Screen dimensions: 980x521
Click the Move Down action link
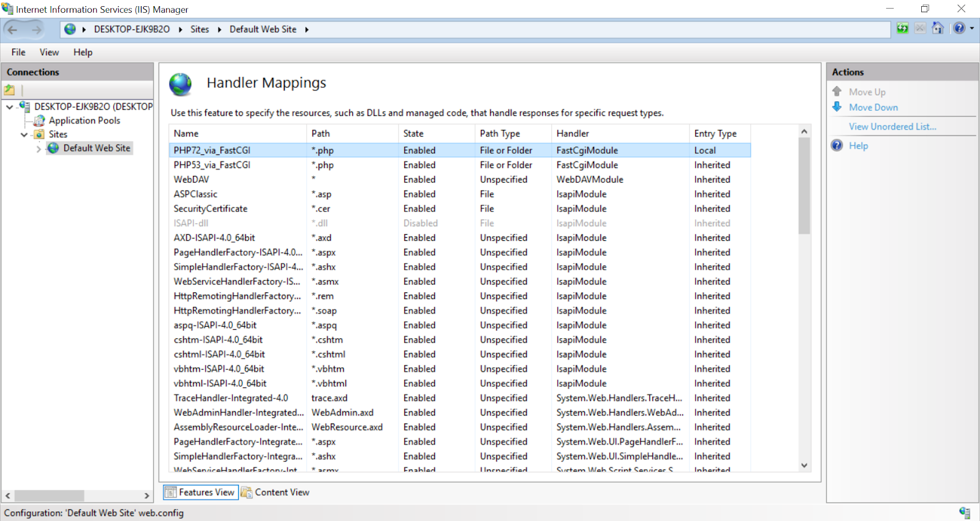873,107
